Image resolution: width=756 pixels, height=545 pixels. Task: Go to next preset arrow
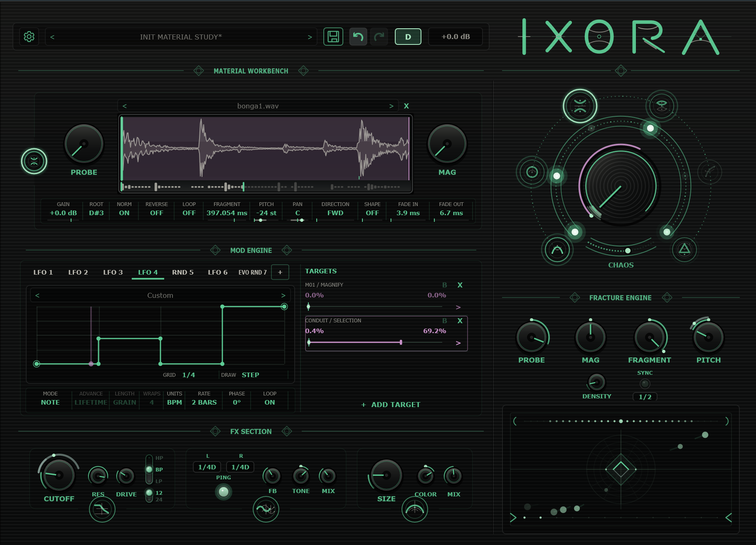(x=310, y=37)
